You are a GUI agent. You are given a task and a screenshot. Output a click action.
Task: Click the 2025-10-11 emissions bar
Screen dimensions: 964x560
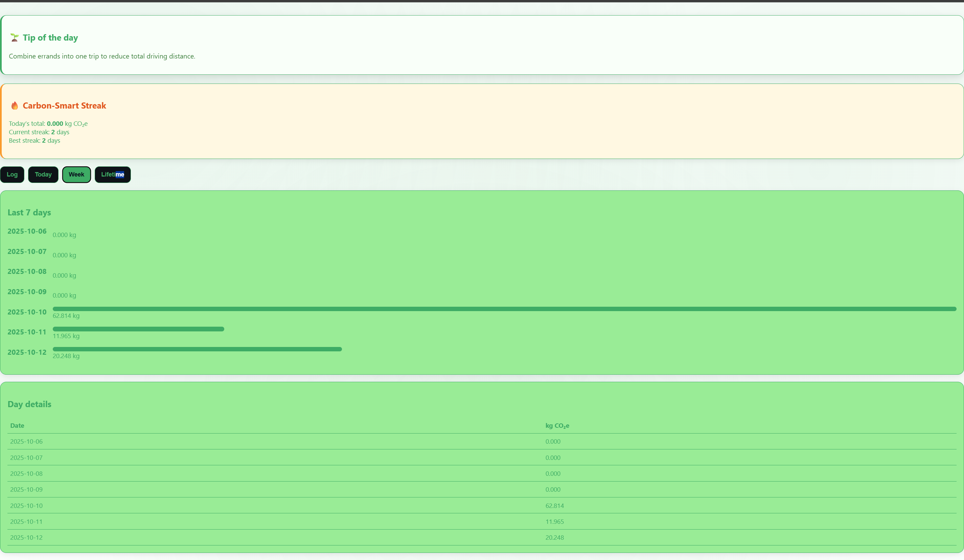(x=138, y=329)
